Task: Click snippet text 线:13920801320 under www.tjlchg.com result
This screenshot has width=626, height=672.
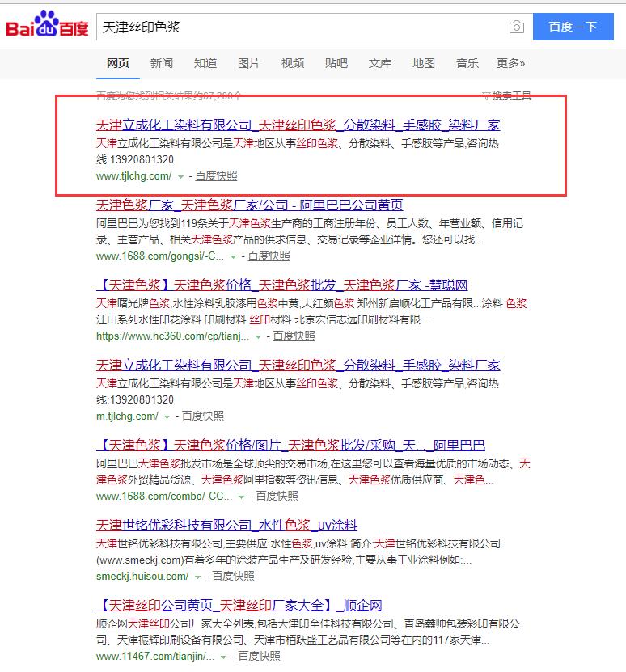Action: click(x=135, y=160)
